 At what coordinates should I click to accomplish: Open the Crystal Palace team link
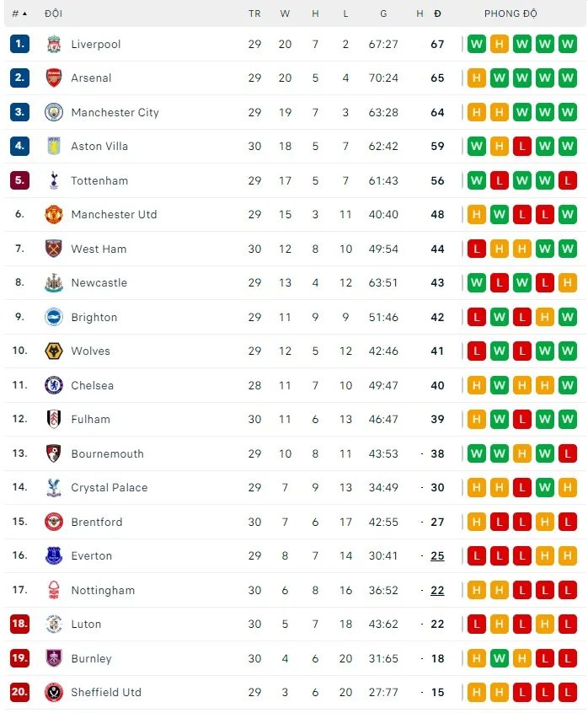(x=109, y=487)
